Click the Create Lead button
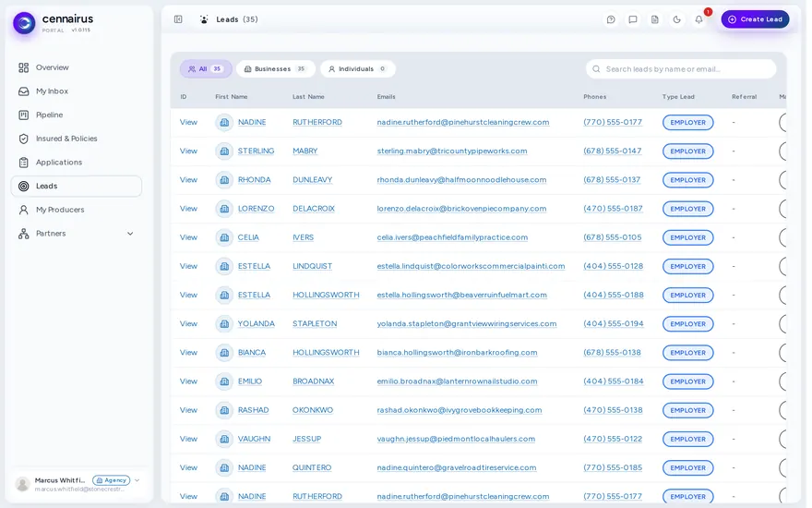This screenshot has height=508, width=812. point(755,19)
